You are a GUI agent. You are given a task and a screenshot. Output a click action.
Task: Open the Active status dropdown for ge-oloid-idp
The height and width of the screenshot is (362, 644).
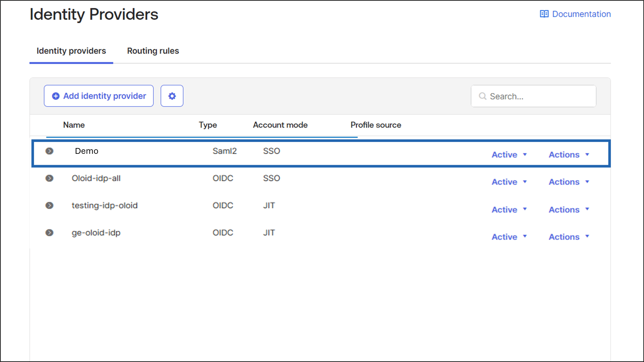pyautogui.click(x=509, y=237)
